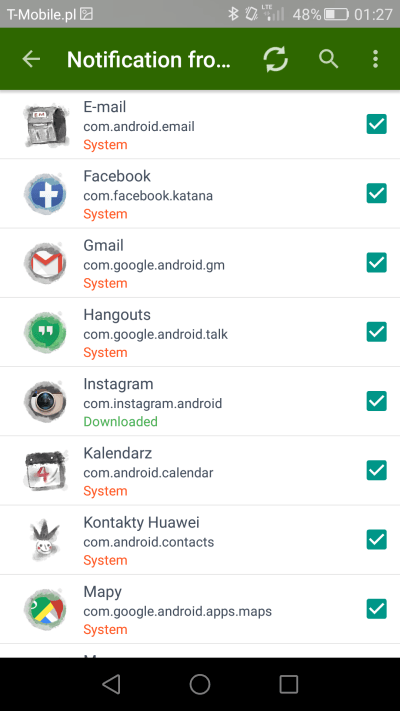This screenshot has width=400, height=711.
Task: Toggle the Instagram checkbox off
Action: pos(376,401)
